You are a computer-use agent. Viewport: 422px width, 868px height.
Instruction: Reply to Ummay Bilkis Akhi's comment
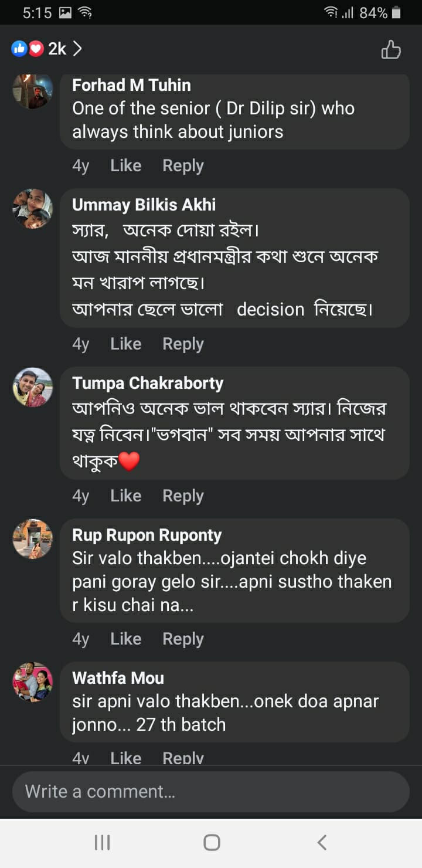click(183, 344)
